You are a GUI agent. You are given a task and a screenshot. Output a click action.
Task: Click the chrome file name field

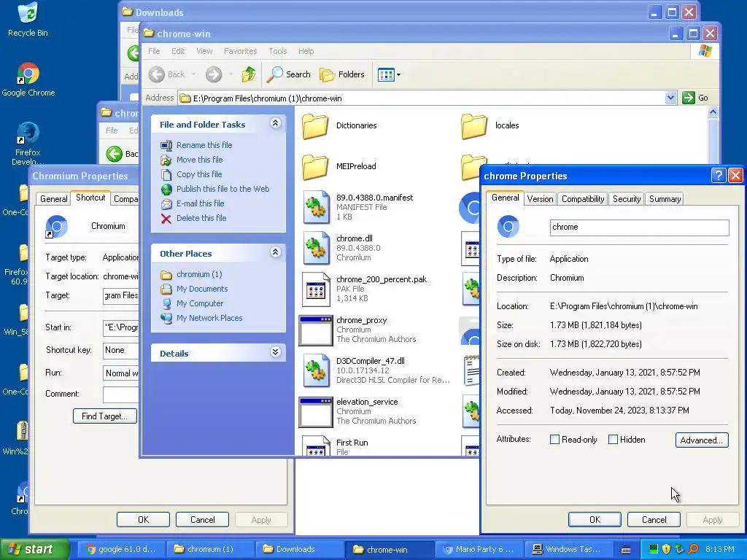pos(639,227)
